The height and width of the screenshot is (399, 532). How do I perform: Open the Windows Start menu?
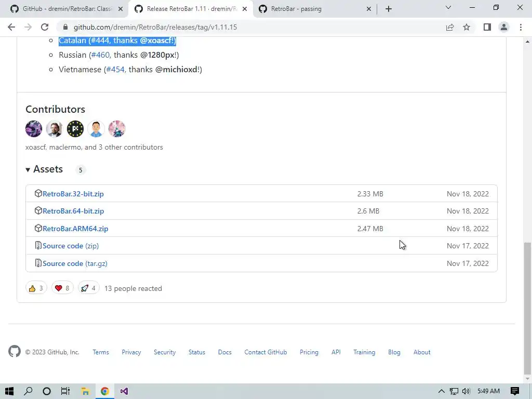9,391
